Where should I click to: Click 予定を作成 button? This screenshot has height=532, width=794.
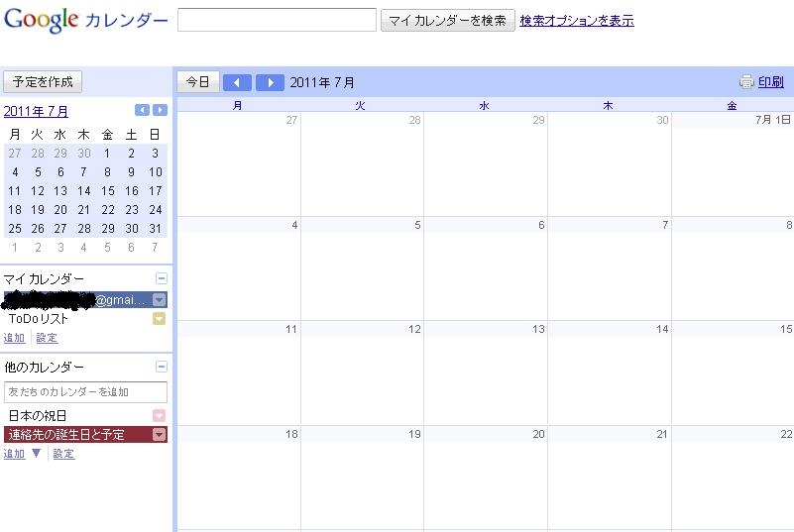point(43,81)
